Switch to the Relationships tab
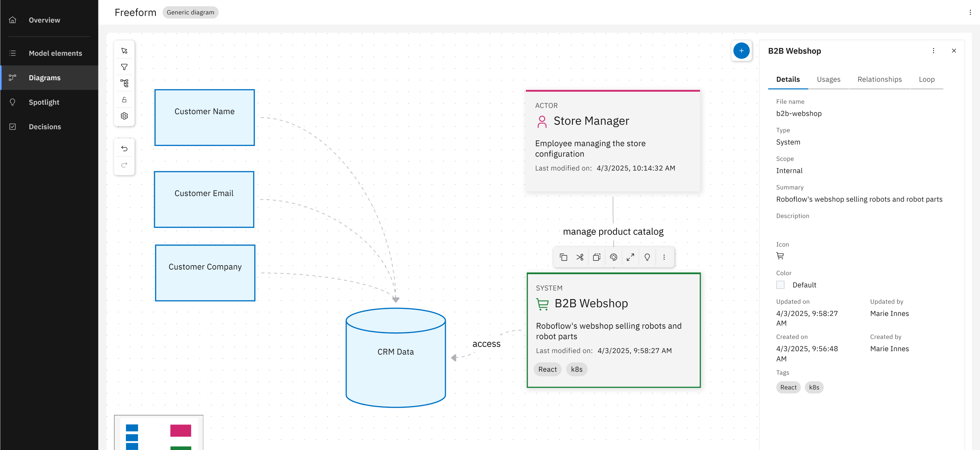 coord(879,79)
